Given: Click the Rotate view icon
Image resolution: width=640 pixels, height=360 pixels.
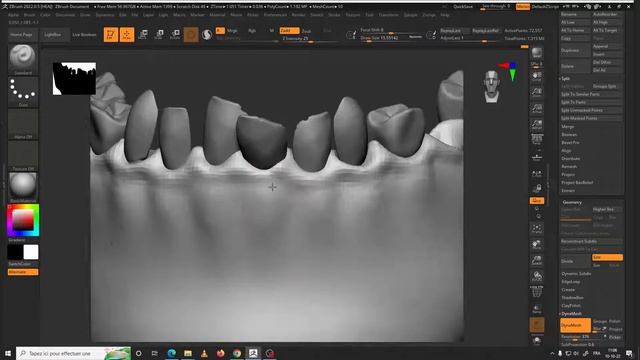Looking at the screenshot, I should point(537,276).
